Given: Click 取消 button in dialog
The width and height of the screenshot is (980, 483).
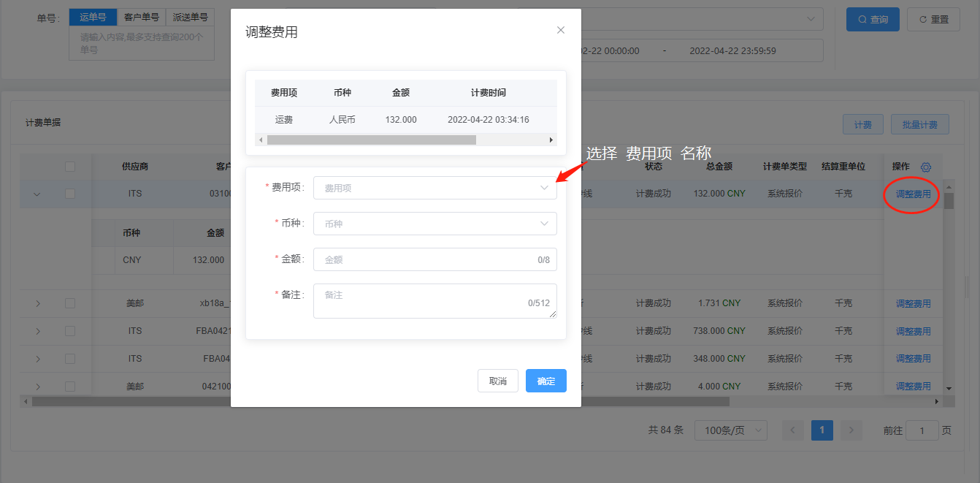Looking at the screenshot, I should (498, 381).
